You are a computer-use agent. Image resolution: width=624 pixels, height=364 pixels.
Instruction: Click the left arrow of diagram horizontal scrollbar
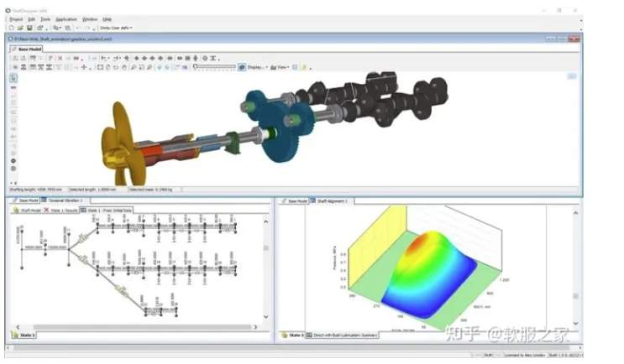click(x=18, y=327)
